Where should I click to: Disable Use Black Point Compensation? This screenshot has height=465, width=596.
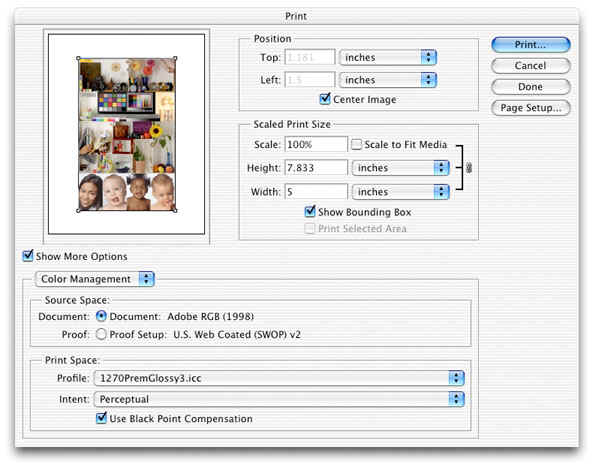click(x=101, y=418)
